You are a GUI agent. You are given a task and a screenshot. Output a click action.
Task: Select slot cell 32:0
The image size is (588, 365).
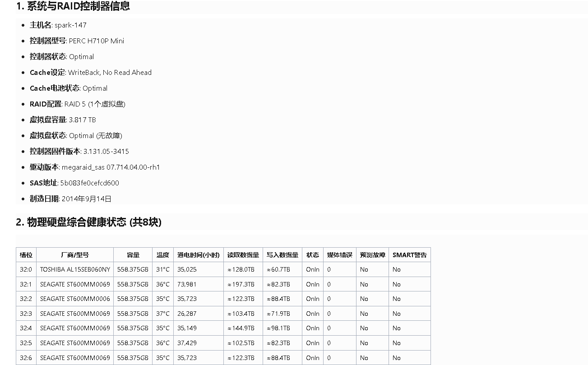coord(26,270)
